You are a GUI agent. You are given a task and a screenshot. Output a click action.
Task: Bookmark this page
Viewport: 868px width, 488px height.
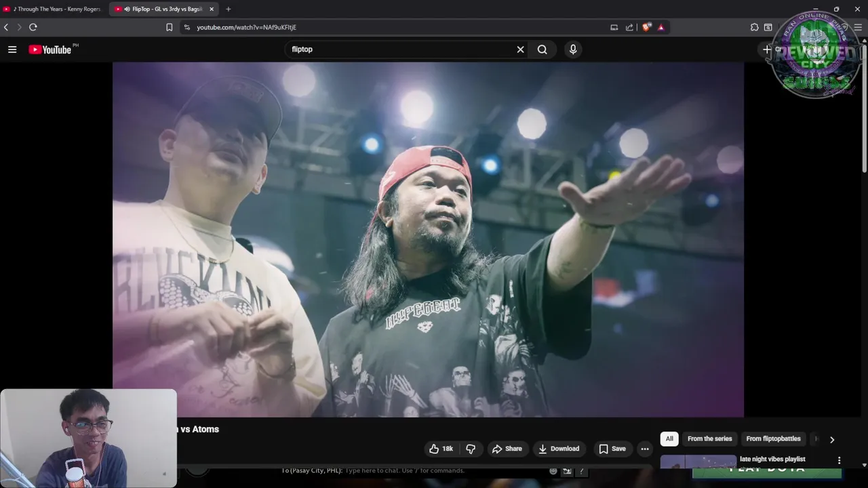point(170,27)
